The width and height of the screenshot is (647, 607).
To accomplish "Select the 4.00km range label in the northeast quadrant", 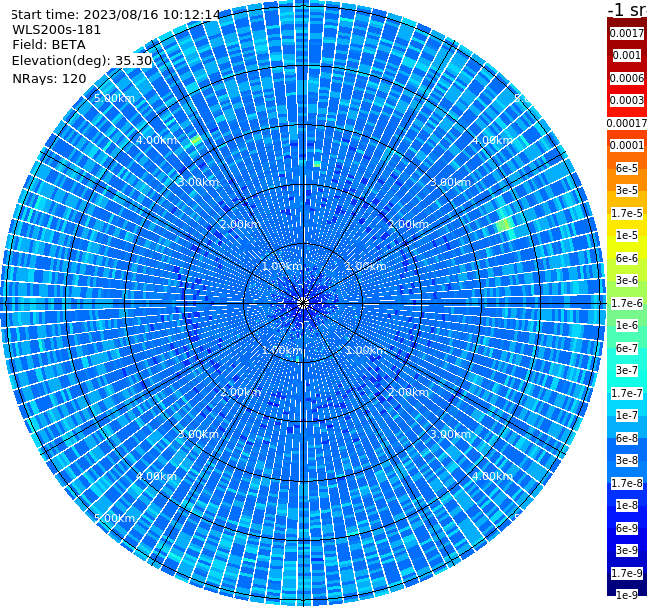I will (493, 140).
